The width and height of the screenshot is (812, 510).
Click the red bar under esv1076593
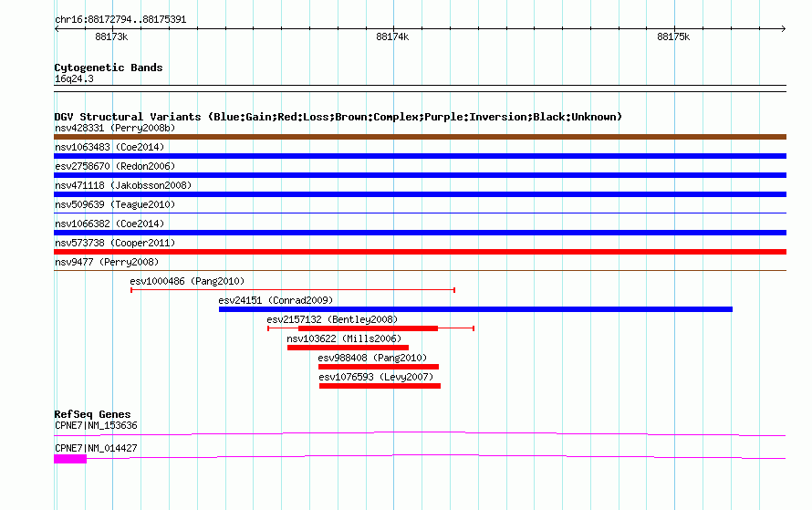pos(380,386)
